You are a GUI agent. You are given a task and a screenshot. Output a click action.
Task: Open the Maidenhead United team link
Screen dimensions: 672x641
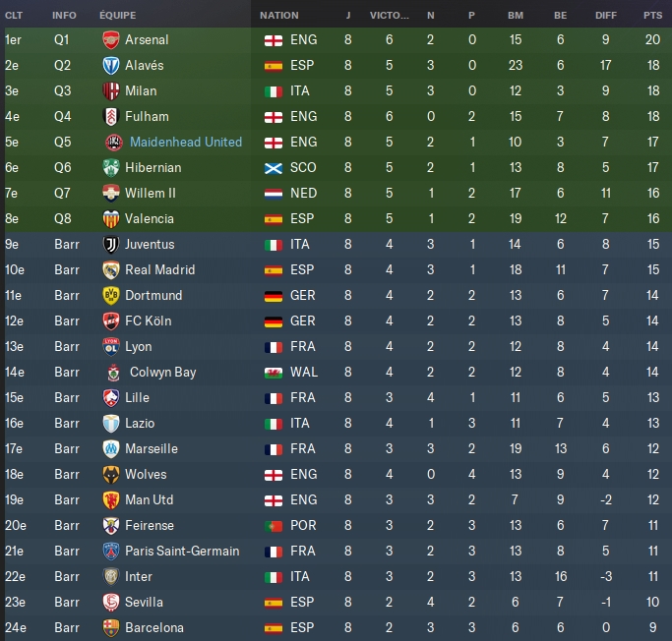(186, 142)
